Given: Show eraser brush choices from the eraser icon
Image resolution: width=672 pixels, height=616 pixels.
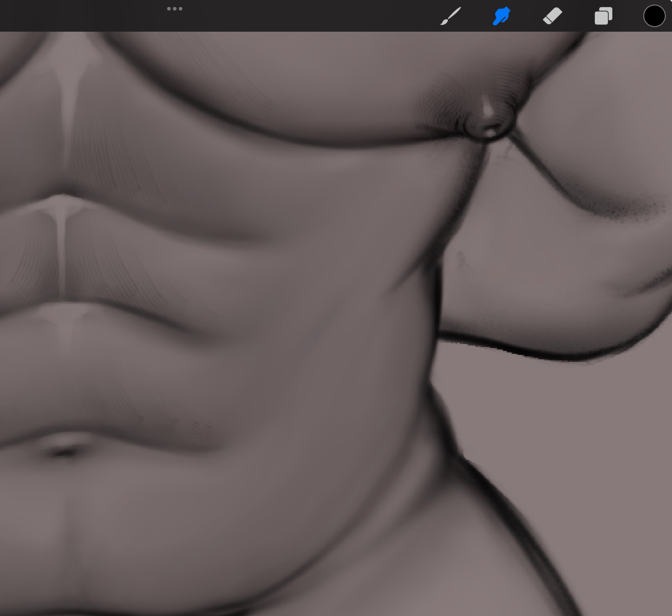Looking at the screenshot, I should click(x=552, y=16).
